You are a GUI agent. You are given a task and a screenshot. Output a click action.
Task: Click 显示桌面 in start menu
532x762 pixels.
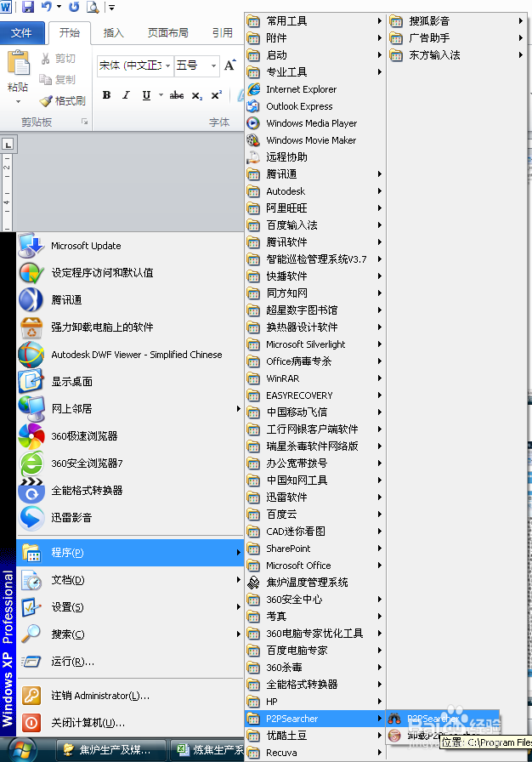(130, 382)
